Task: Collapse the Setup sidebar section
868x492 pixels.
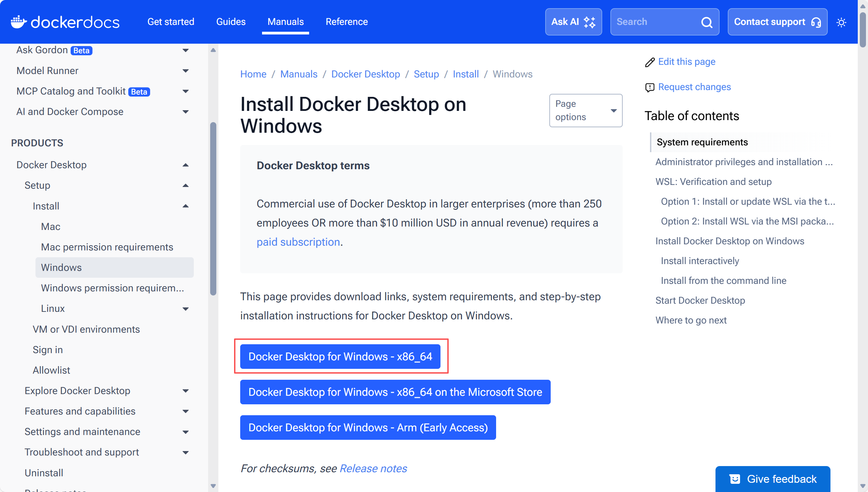Action: point(186,186)
